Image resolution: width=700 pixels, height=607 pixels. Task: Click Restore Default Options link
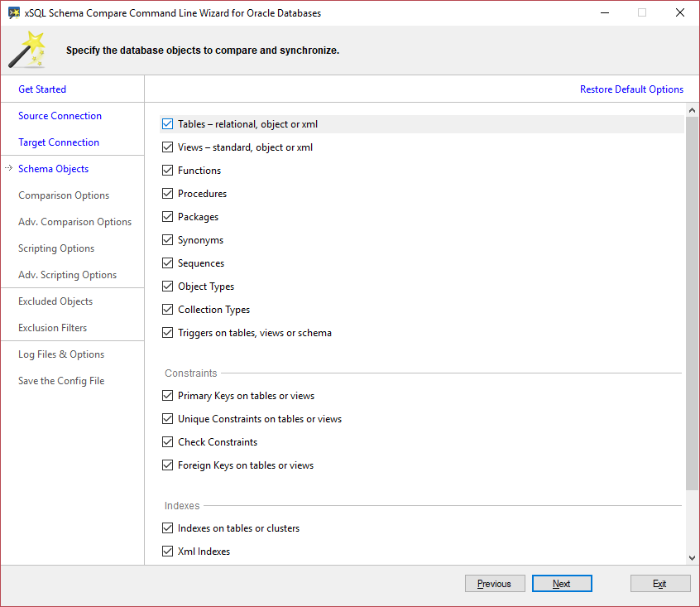click(631, 89)
